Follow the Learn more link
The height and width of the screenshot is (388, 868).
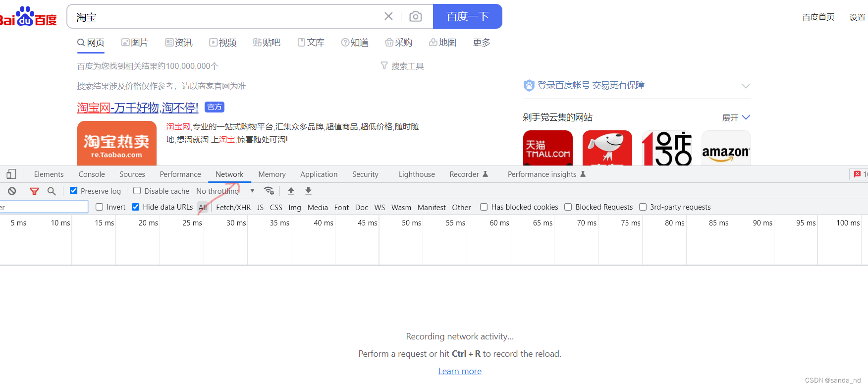460,371
